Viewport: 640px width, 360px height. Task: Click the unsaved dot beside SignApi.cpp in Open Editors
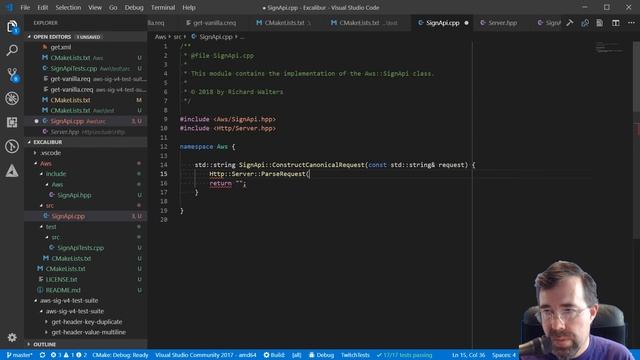coord(36,121)
